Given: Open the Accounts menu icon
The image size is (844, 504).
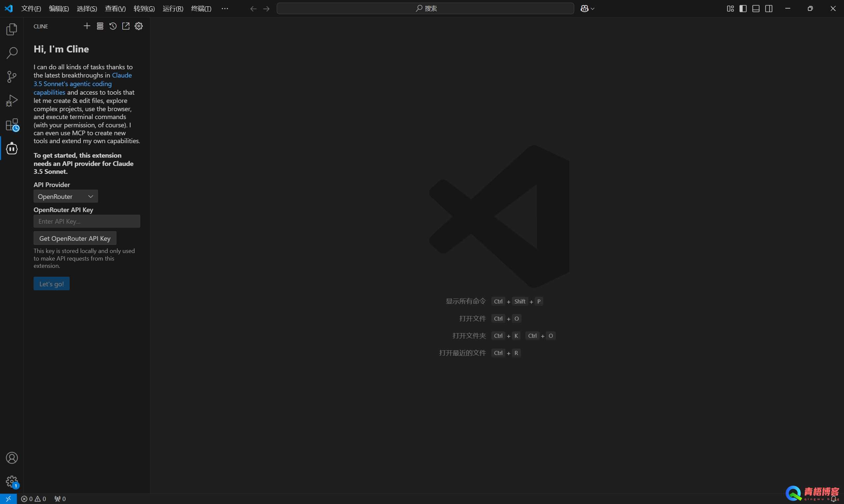Looking at the screenshot, I should [12, 458].
